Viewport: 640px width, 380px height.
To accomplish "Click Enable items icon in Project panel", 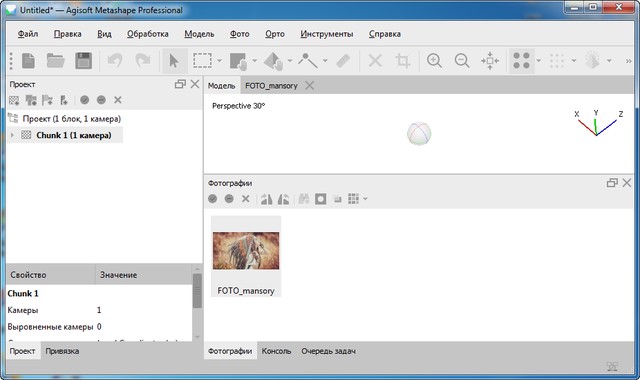I will click(x=84, y=100).
